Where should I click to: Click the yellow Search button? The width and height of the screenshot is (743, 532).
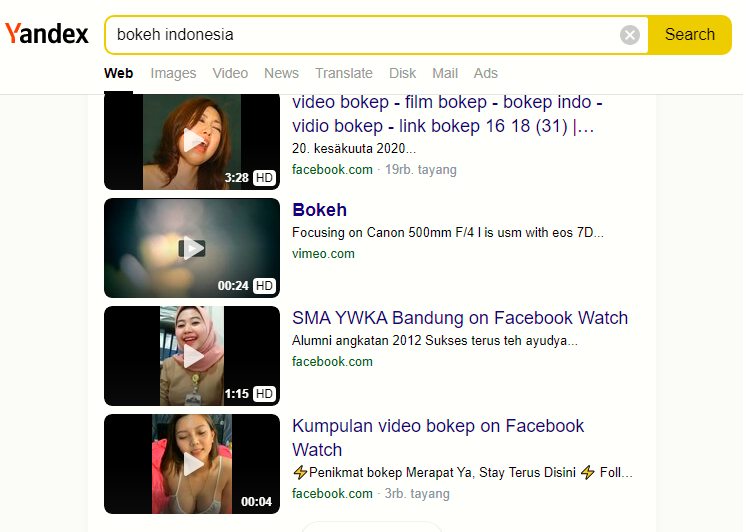(689, 35)
